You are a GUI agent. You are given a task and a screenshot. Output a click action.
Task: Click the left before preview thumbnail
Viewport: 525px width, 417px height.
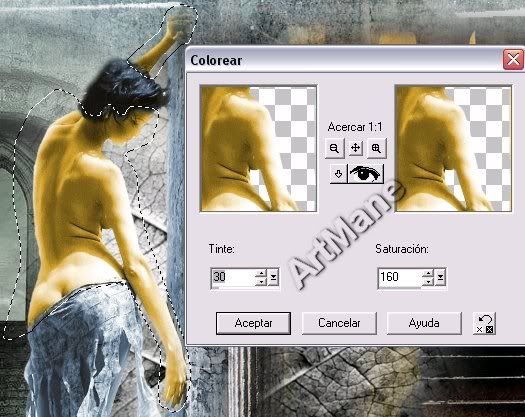pyautogui.click(x=258, y=148)
